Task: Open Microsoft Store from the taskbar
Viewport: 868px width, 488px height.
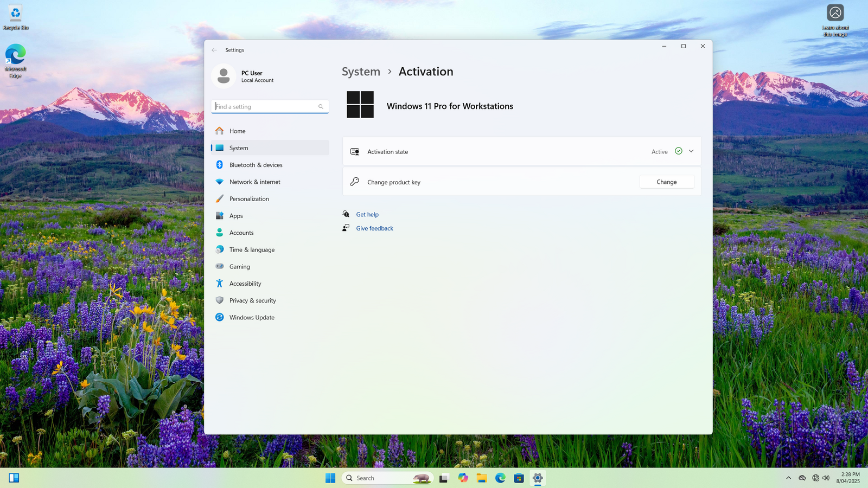Action: point(519,478)
